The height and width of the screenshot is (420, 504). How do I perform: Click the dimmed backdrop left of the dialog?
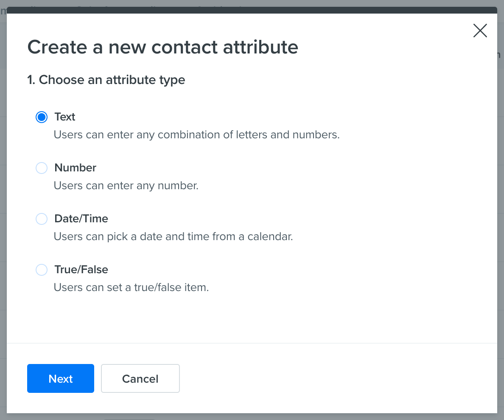click(3, 212)
